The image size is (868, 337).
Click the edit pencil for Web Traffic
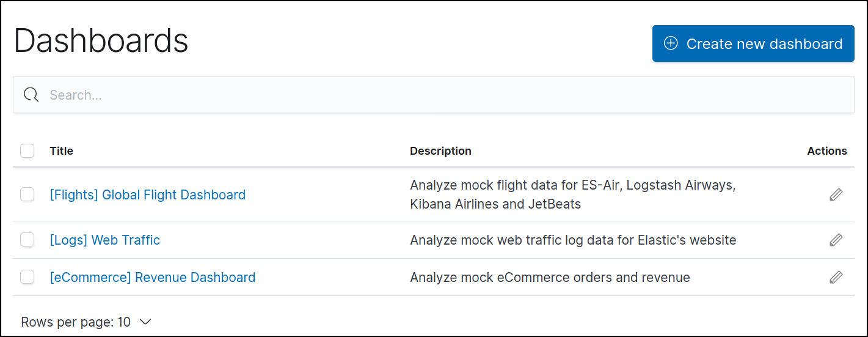tap(836, 240)
